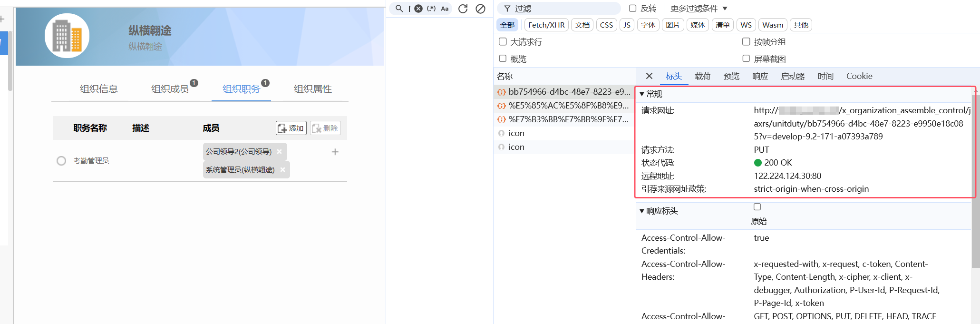Filter by WS requests
This screenshot has height=324, width=980.
746,25
